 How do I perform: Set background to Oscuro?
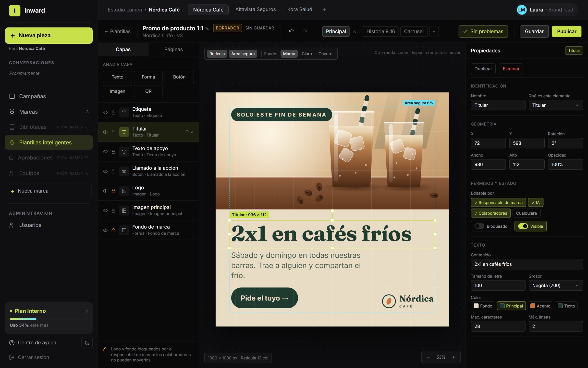pos(325,54)
